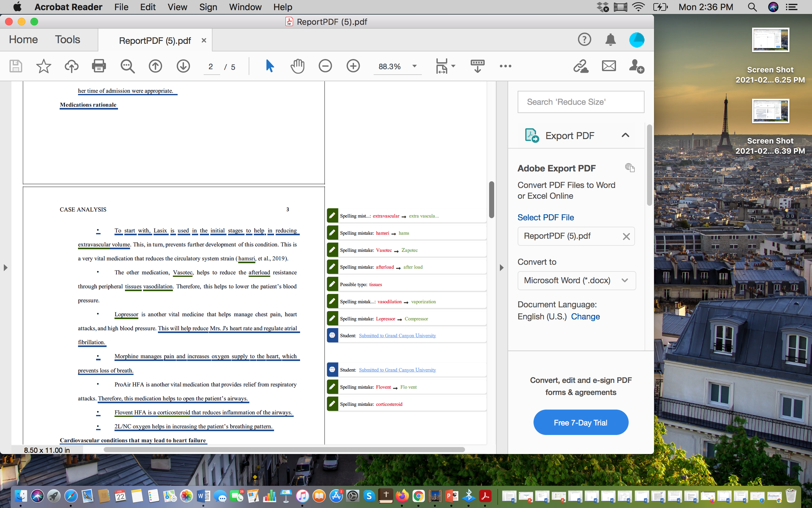812x508 pixels.
Task: Select the ReportPDF (5).pdf document tab
Action: (x=155, y=41)
